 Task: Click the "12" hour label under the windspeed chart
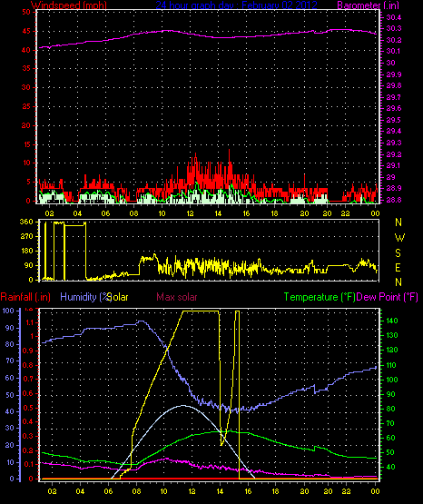tap(190, 213)
